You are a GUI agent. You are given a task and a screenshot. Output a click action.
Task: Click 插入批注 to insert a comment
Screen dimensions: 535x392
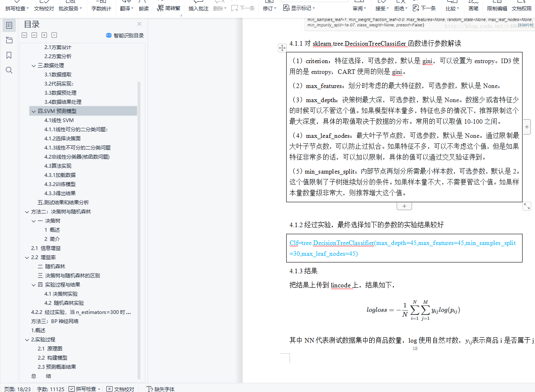[x=199, y=8]
